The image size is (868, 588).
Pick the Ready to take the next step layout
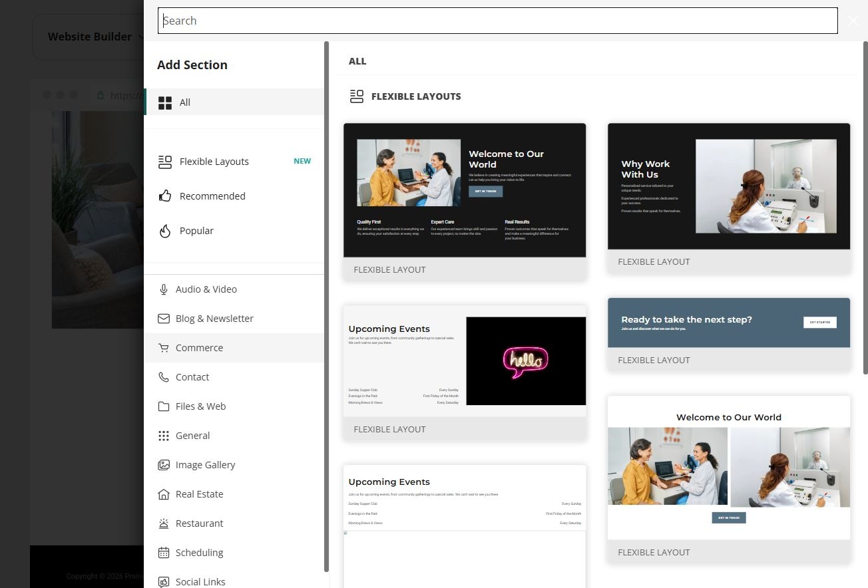pos(729,334)
